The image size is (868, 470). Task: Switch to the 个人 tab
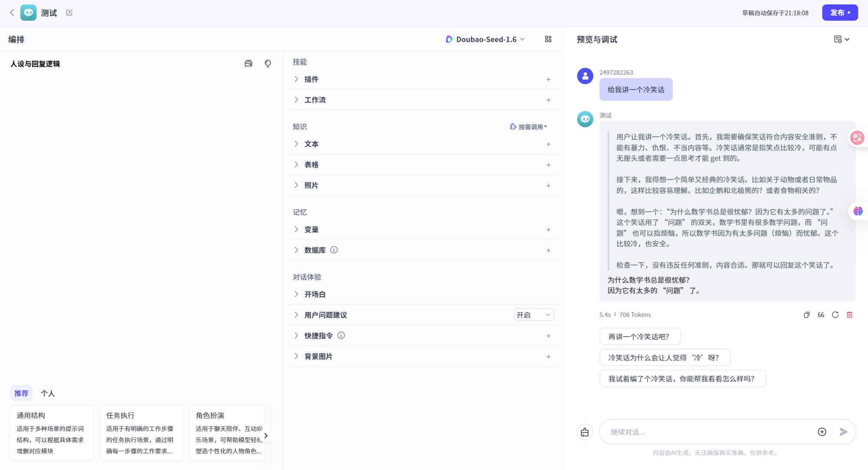(x=48, y=393)
